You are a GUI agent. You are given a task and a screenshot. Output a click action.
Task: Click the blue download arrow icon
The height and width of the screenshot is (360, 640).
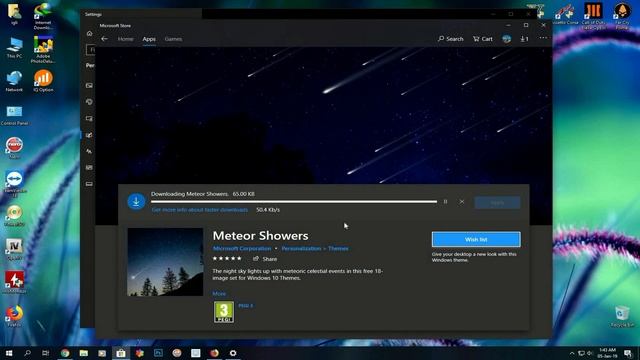click(136, 201)
